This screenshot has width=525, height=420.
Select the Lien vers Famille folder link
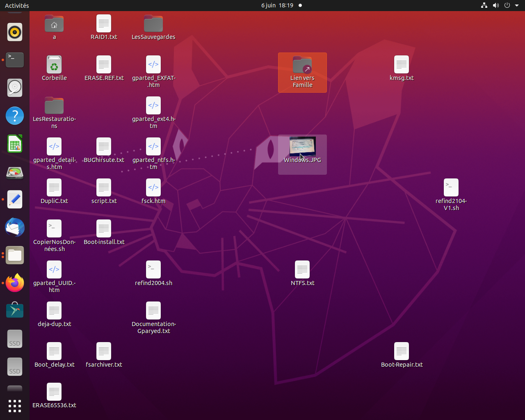(302, 66)
